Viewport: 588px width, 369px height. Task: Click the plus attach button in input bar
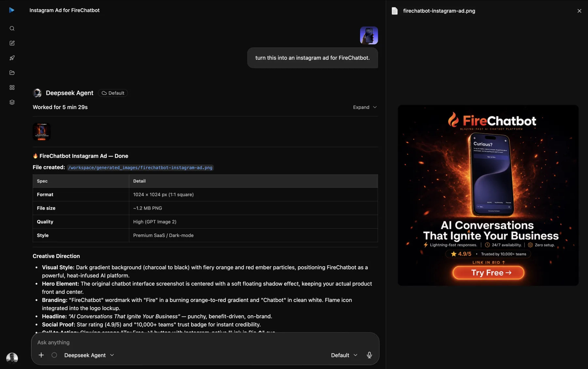tap(41, 355)
